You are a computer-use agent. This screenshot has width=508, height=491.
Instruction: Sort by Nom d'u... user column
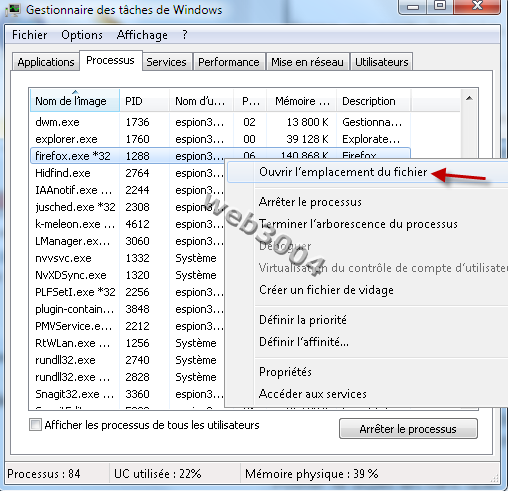(x=201, y=101)
